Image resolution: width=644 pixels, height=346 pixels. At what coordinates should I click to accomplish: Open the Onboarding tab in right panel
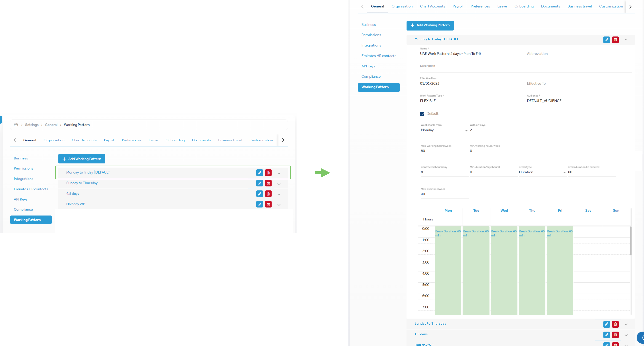pyautogui.click(x=524, y=6)
